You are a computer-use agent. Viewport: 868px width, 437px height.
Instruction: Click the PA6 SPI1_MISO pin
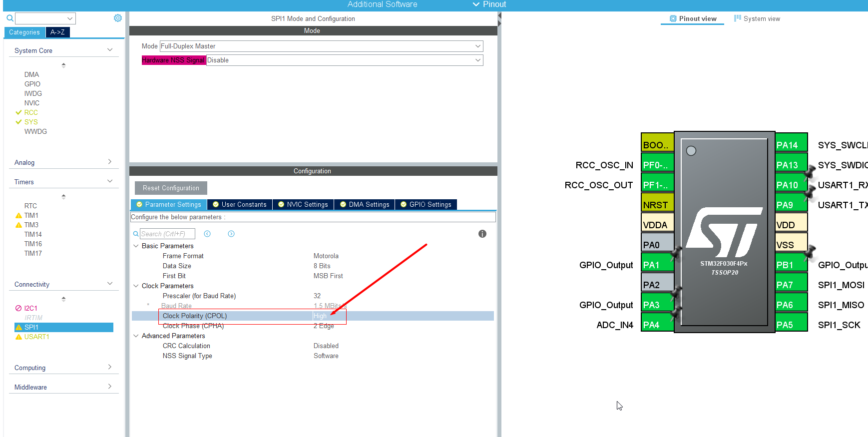coord(791,302)
